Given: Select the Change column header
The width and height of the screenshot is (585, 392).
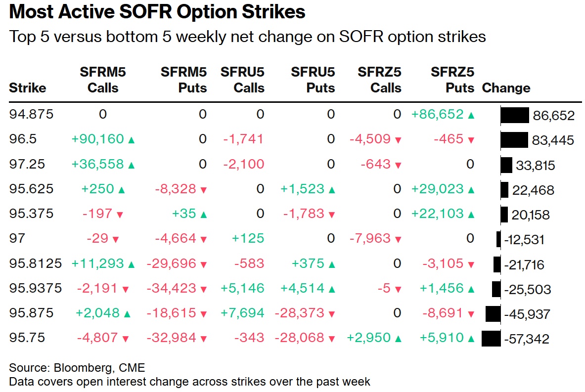Looking at the screenshot, I should 506,88.
